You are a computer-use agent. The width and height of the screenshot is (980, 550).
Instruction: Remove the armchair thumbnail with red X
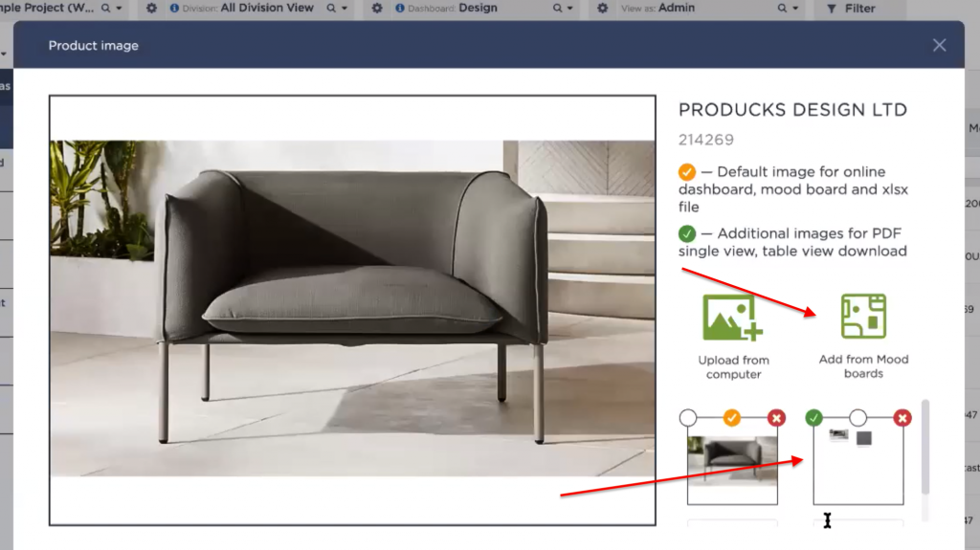776,418
